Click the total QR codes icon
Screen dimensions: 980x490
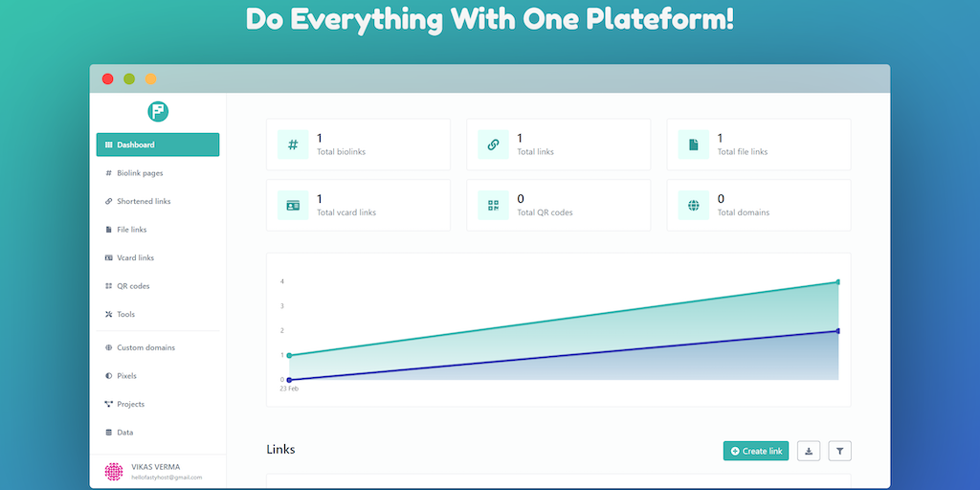pyautogui.click(x=493, y=206)
